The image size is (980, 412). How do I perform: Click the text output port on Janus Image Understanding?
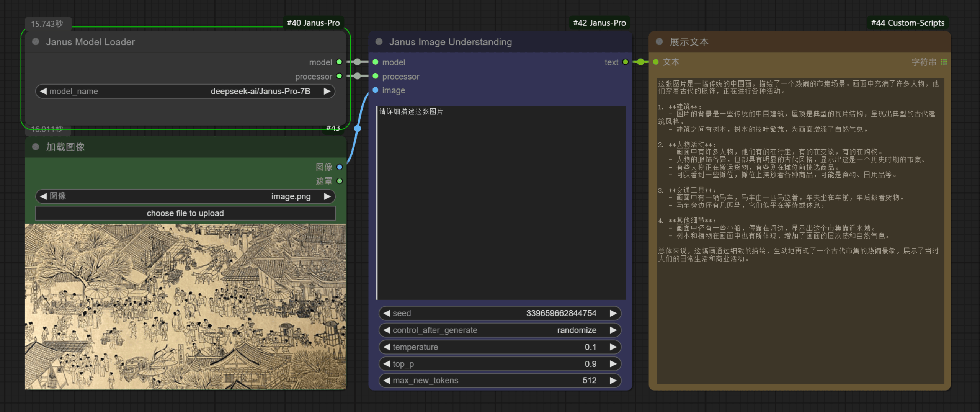(x=626, y=62)
